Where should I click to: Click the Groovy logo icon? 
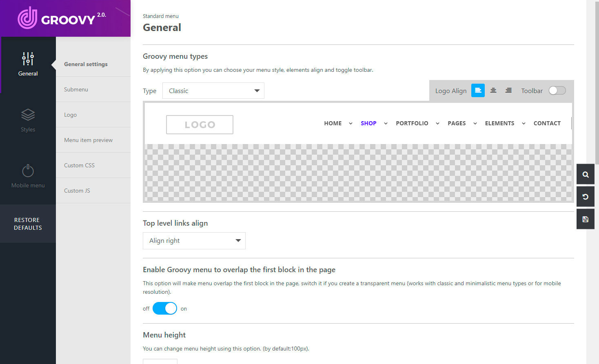pyautogui.click(x=27, y=18)
